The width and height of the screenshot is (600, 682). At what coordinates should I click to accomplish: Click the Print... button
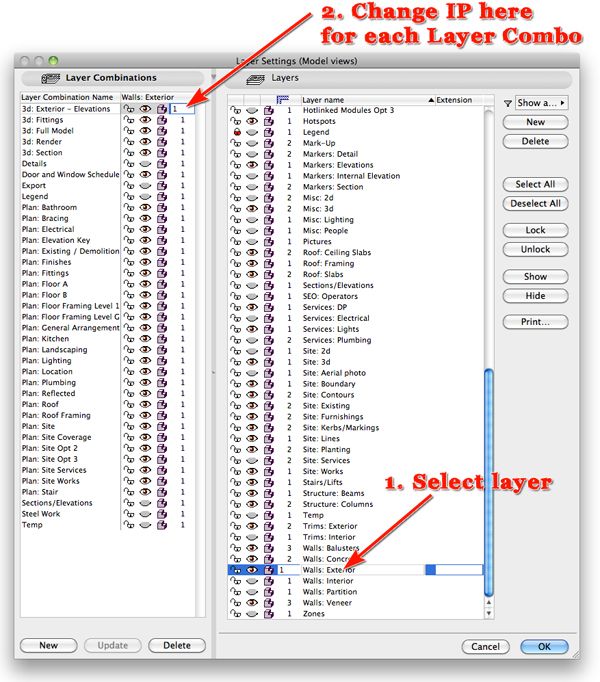click(536, 322)
